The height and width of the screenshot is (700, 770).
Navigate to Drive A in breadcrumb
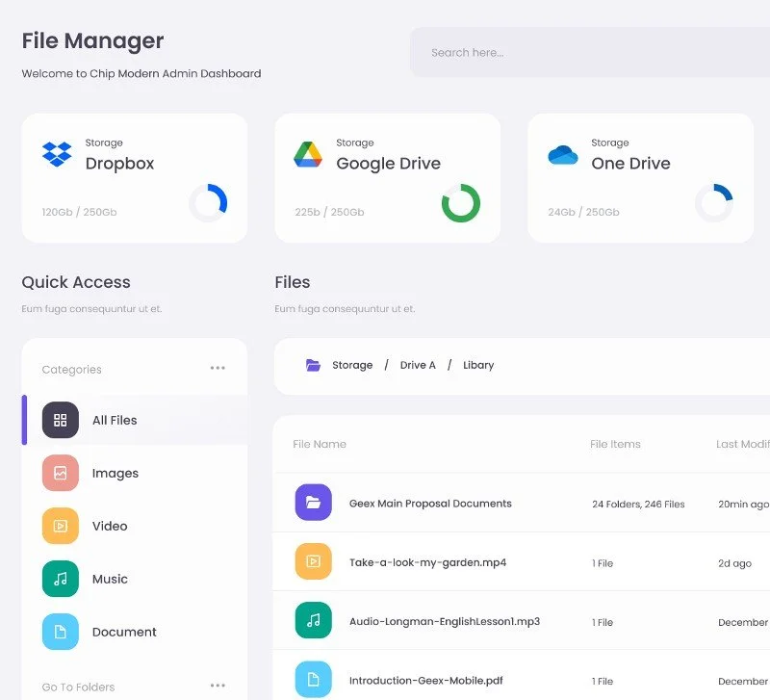pyautogui.click(x=418, y=365)
